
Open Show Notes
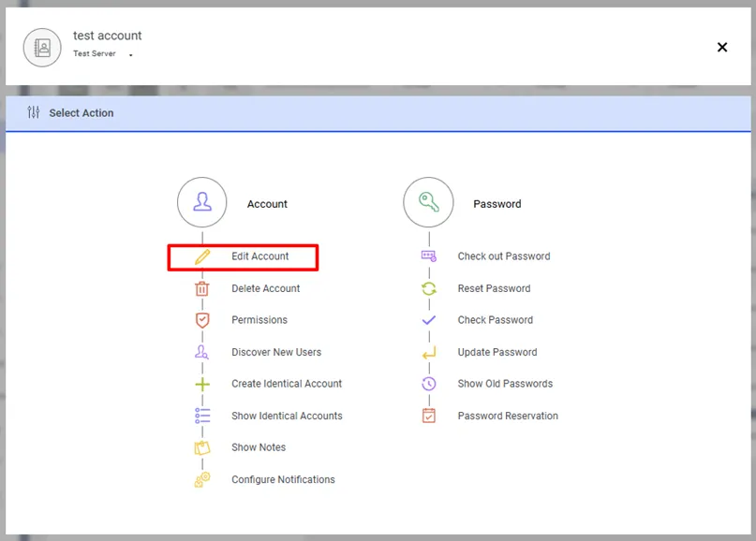click(x=259, y=447)
